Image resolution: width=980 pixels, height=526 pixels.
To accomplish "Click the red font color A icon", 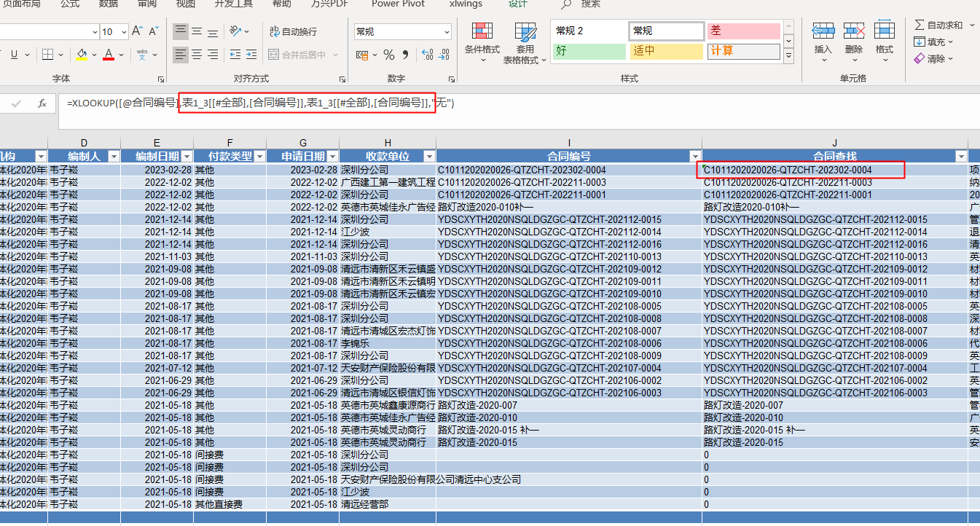I will [109, 55].
